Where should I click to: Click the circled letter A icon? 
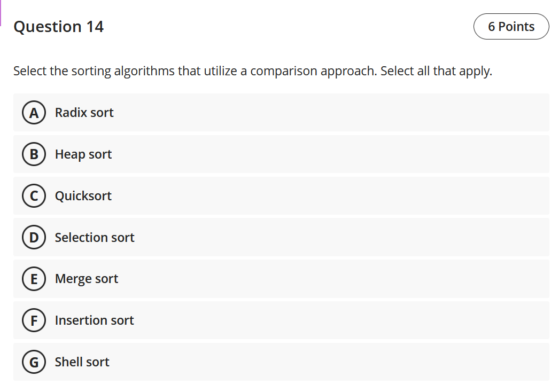click(x=34, y=113)
